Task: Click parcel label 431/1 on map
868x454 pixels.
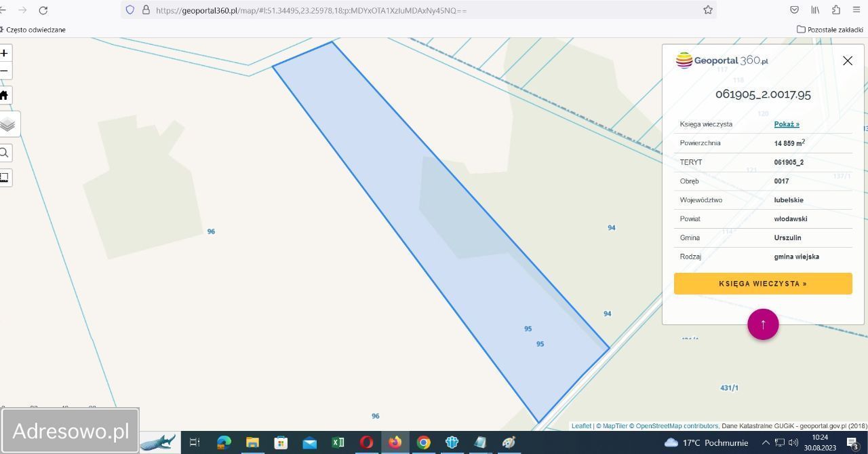Action: tap(729, 388)
